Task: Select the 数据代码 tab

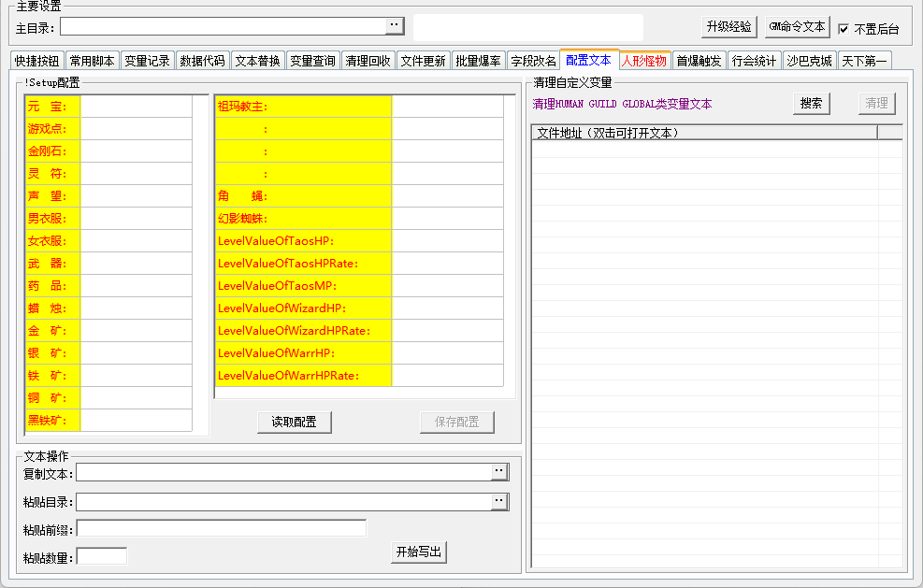Action: click(x=203, y=61)
